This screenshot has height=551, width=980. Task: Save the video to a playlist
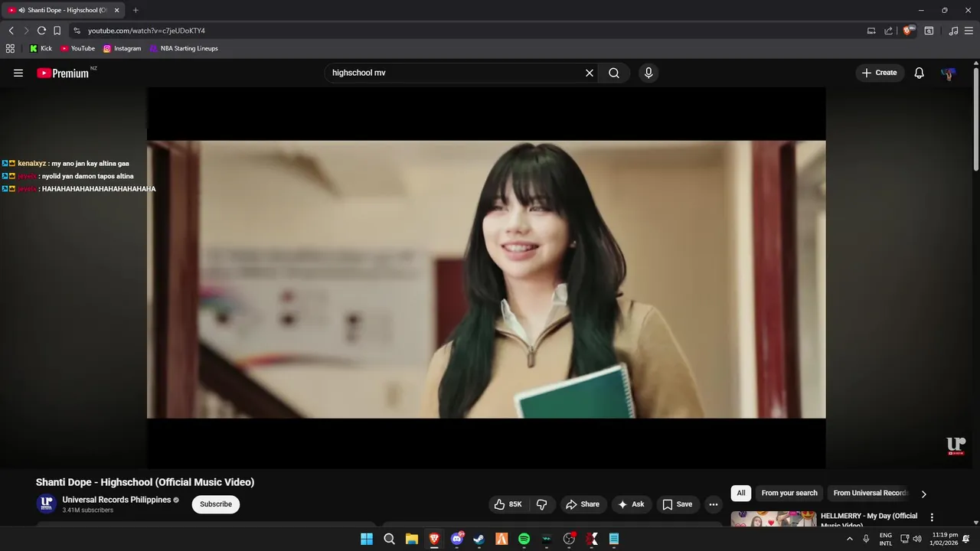coord(678,504)
